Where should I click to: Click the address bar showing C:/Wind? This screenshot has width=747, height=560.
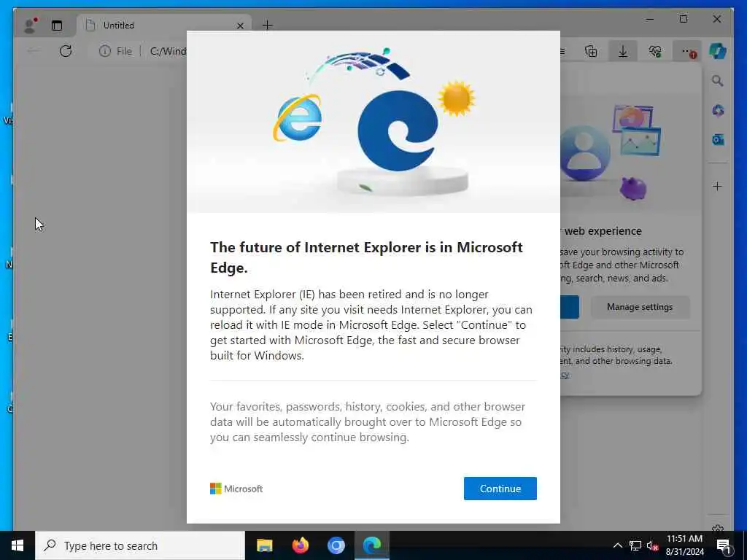pos(168,51)
